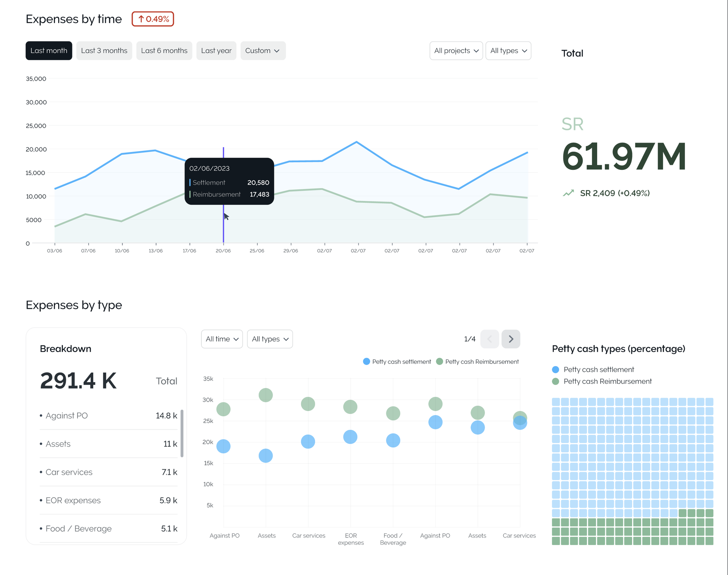Toggle Petty cash Reimbursement legend dot in scatter chart

pos(439,362)
